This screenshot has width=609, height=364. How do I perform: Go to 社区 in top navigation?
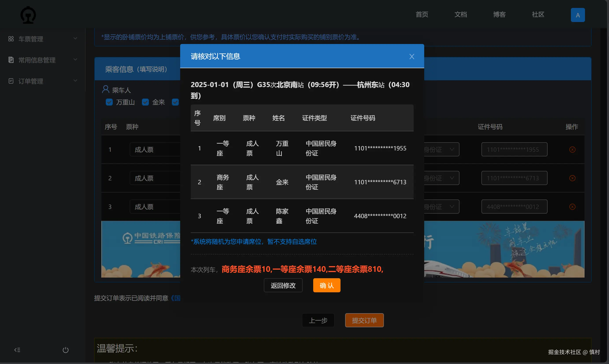click(x=538, y=15)
